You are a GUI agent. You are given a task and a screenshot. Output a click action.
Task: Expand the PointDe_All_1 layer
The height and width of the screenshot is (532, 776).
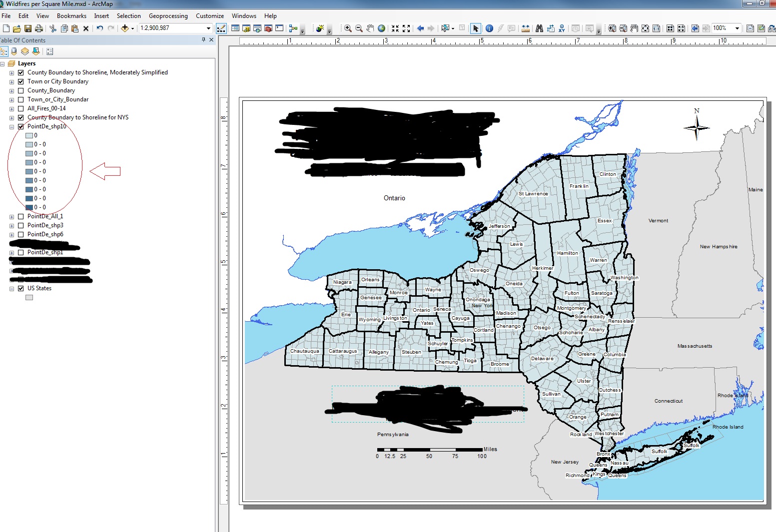tap(11, 216)
